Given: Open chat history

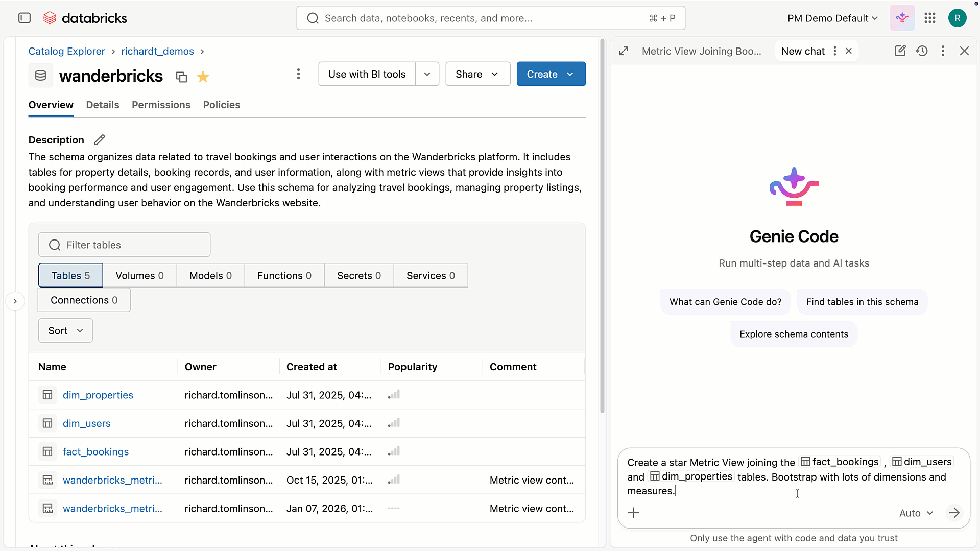Looking at the screenshot, I should (x=921, y=51).
